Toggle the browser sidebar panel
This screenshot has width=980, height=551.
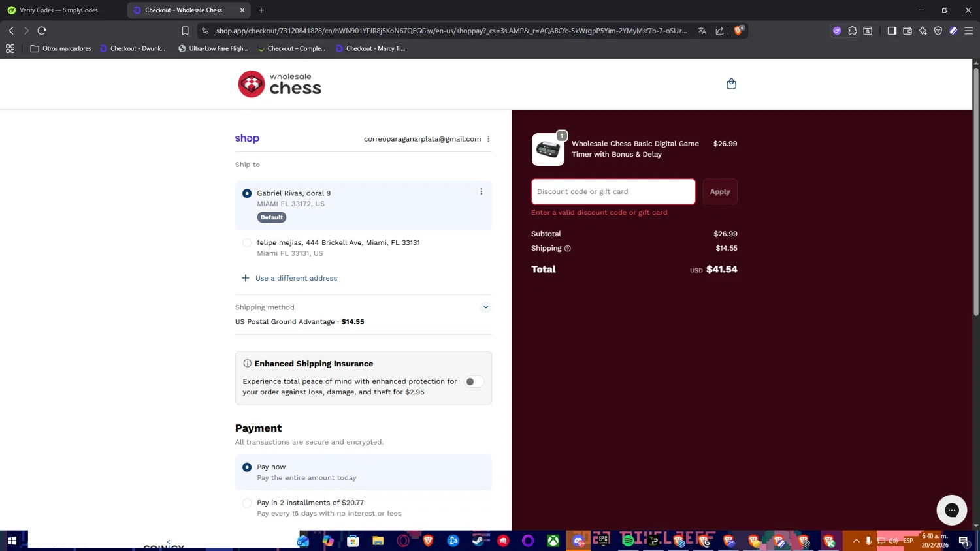tap(892, 31)
